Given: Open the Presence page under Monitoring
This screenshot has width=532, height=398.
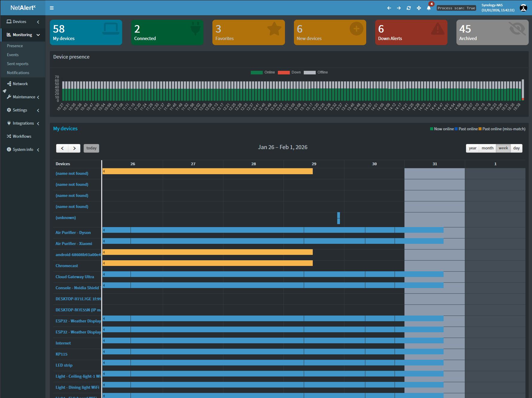Looking at the screenshot, I should pos(15,45).
